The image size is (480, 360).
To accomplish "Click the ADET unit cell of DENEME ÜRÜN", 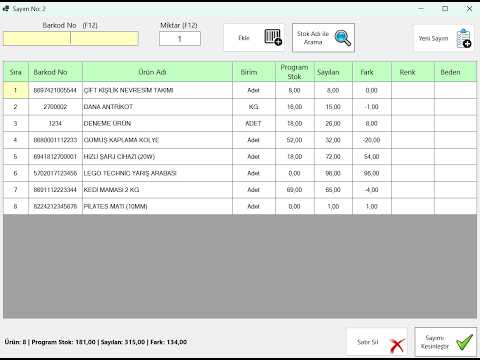I will 254,124.
